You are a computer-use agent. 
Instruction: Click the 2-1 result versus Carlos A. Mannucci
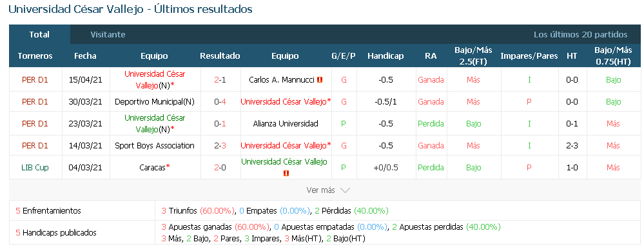pyautogui.click(x=220, y=80)
